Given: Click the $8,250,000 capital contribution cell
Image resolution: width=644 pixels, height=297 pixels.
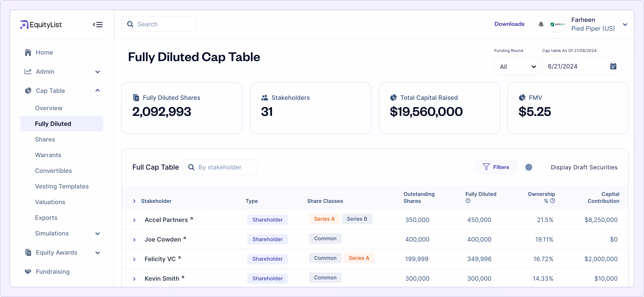Looking at the screenshot, I should coord(601,220).
